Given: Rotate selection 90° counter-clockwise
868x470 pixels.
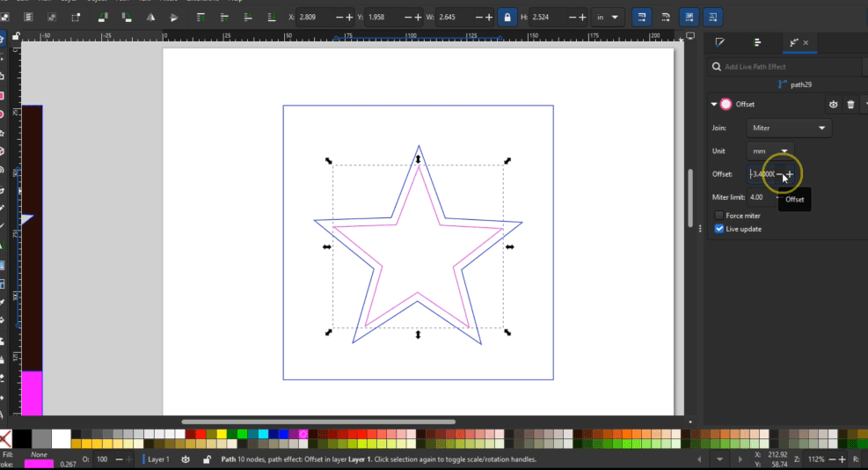Looking at the screenshot, I should pos(102,17).
